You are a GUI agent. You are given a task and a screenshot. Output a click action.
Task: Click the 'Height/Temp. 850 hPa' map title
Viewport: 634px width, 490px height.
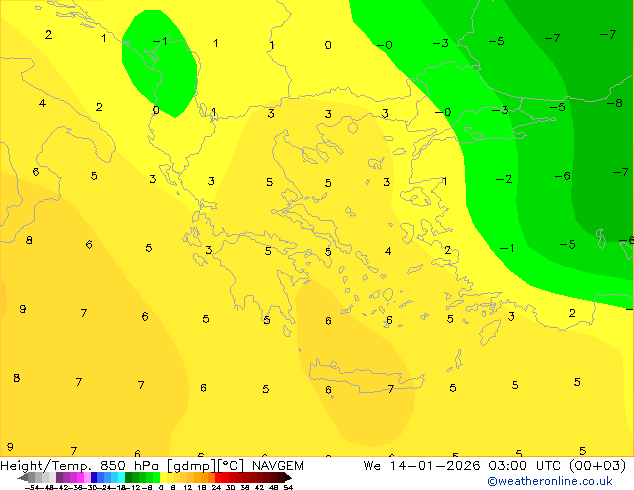[x=79, y=466]
